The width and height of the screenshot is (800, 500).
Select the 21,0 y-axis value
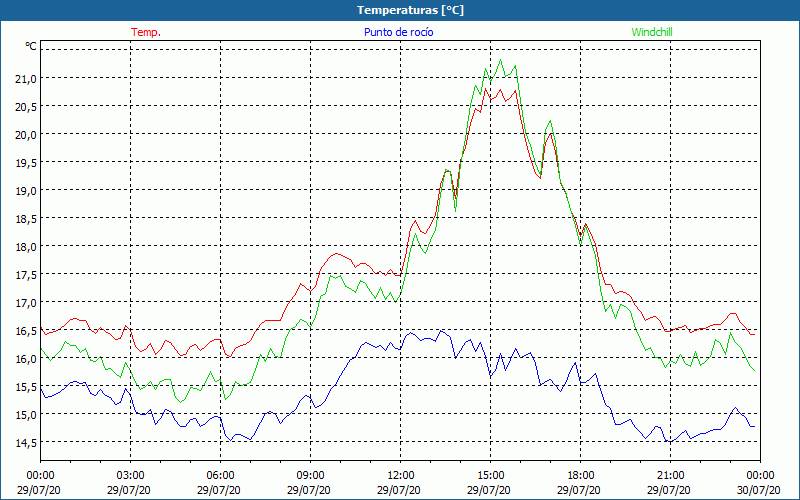pos(27,79)
